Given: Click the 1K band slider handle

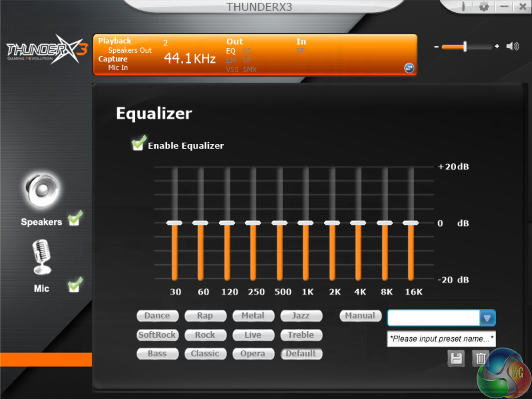Looking at the screenshot, I should point(306,223).
